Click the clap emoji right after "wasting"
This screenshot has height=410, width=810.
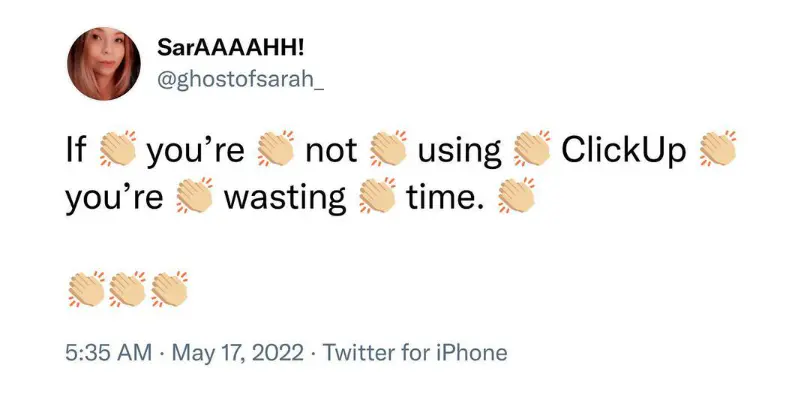tap(376, 196)
